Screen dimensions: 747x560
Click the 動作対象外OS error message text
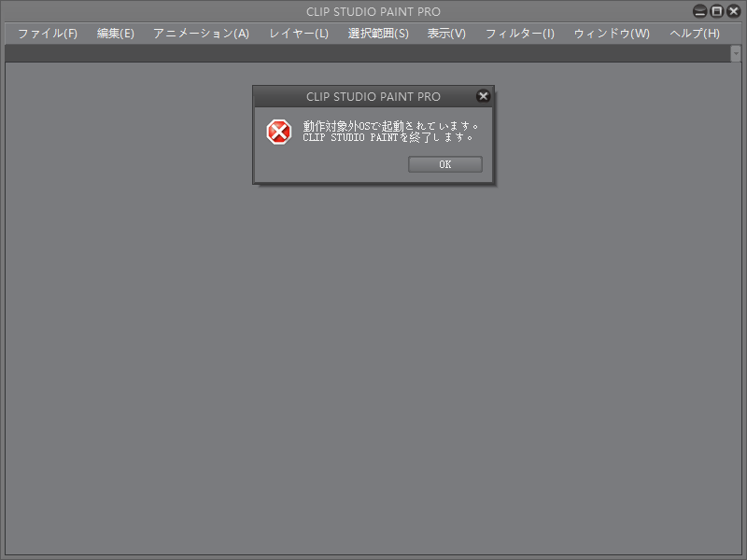click(390, 126)
